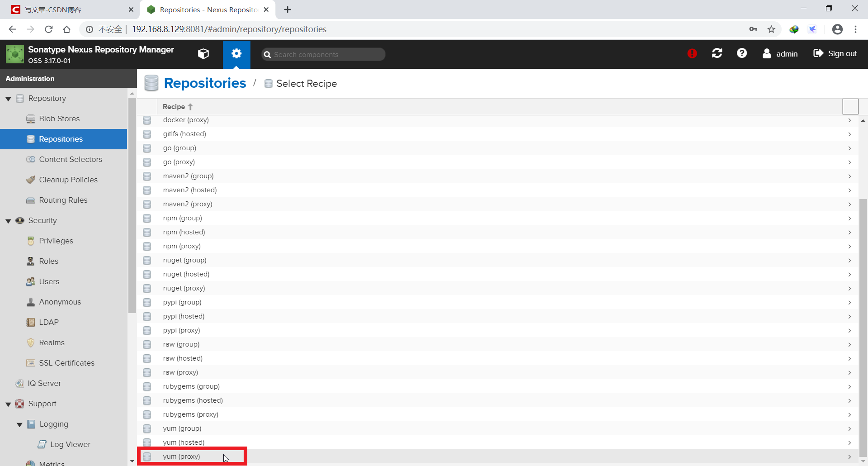Image resolution: width=868 pixels, height=466 pixels.
Task: Open Routing Rules
Action: (63, 200)
